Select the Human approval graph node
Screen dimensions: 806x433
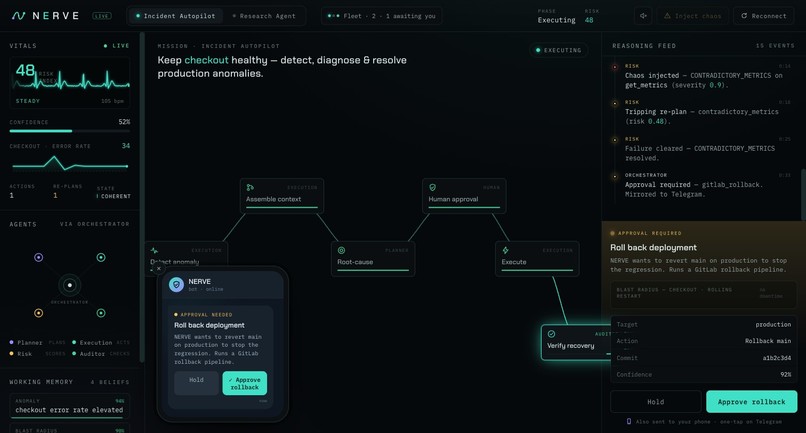pyautogui.click(x=464, y=195)
